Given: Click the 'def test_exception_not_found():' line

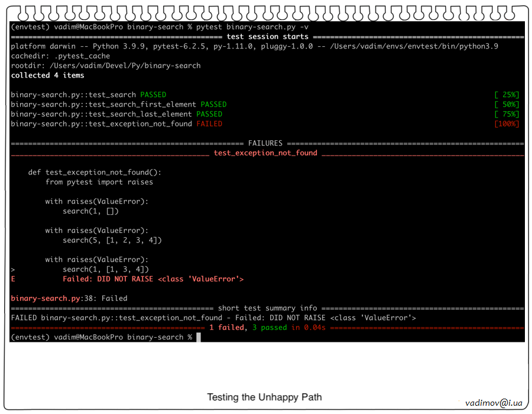Looking at the screenshot, I should [95, 172].
